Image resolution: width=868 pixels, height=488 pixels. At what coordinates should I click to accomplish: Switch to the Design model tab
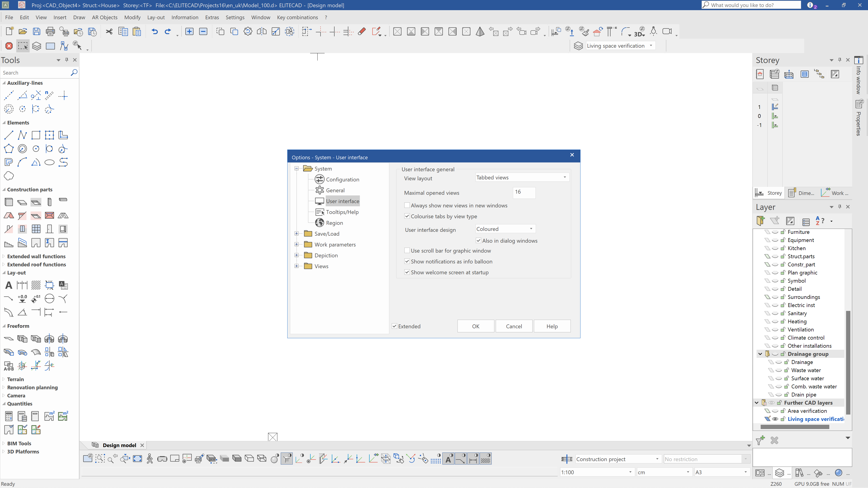(x=119, y=445)
